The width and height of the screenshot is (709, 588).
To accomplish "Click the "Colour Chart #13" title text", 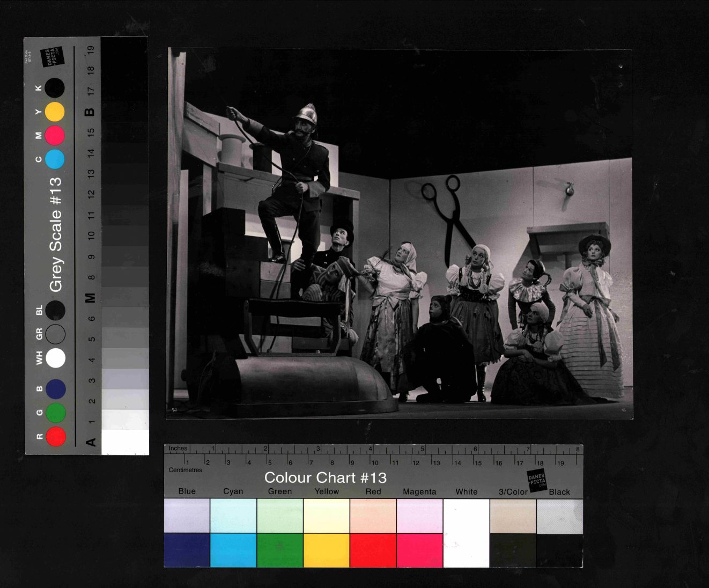I will tap(326, 477).
